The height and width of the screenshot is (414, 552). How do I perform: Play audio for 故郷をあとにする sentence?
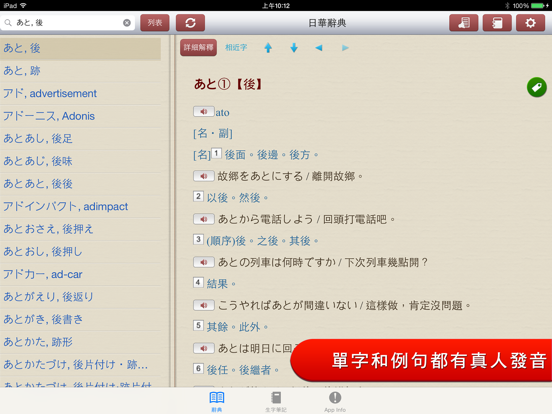(x=203, y=176)
